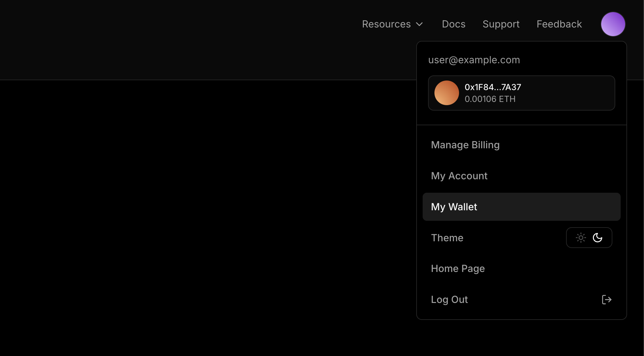This screenshot has height=356, width=644.
Task: Click Log Out in the menu
Action: (449, 299)
